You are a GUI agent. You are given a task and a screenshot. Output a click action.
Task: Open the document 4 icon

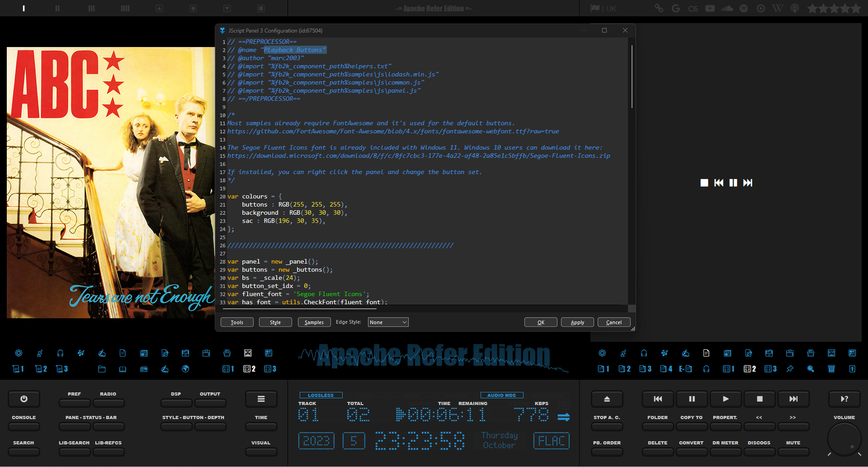click(666, 369)
